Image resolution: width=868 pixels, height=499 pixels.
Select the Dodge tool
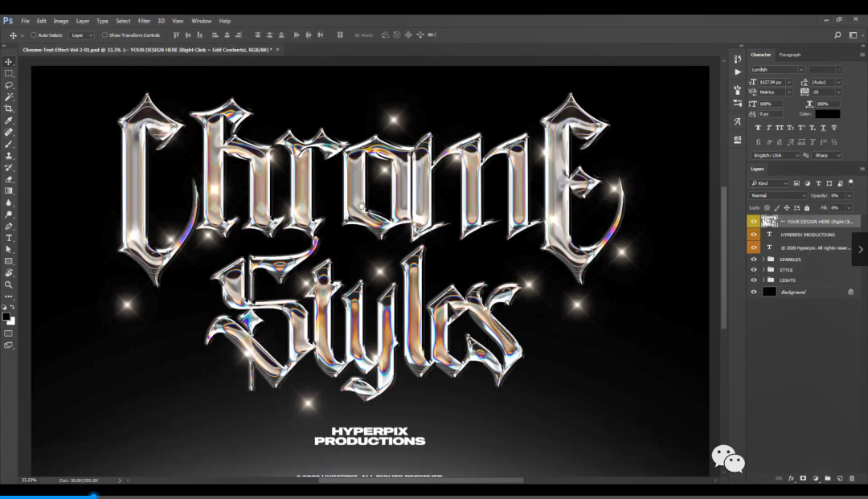(x=8, y=214)
